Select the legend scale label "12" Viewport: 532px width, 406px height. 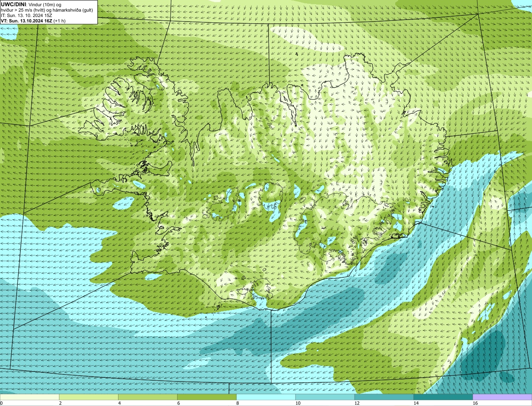coord(357,403)
